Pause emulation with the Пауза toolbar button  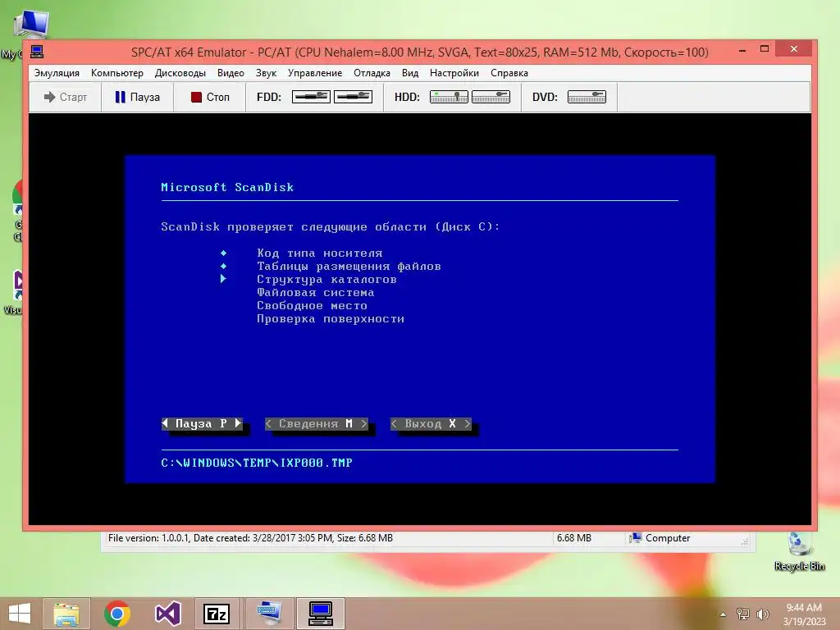[x=138, y=97]
